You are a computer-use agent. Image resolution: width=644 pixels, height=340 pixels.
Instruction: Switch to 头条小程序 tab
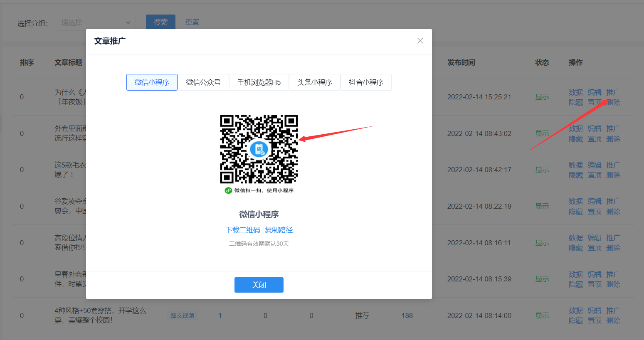tap(315, 82)
